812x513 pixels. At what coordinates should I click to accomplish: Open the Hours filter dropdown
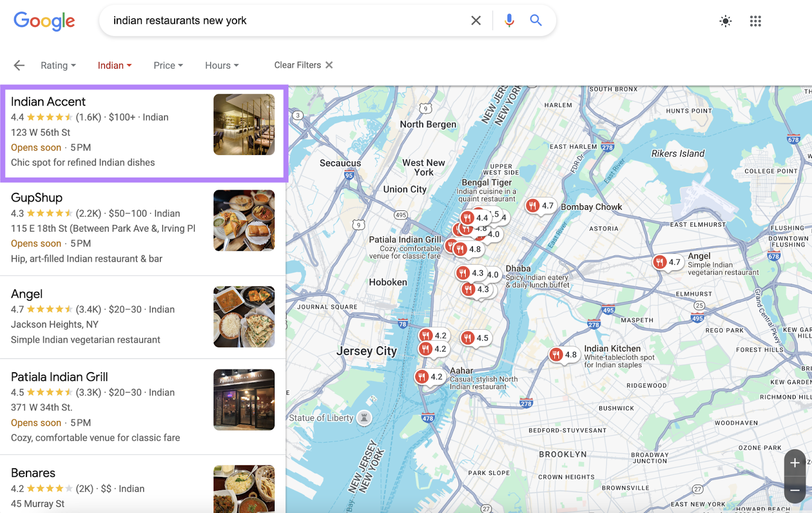click(221, 65)
